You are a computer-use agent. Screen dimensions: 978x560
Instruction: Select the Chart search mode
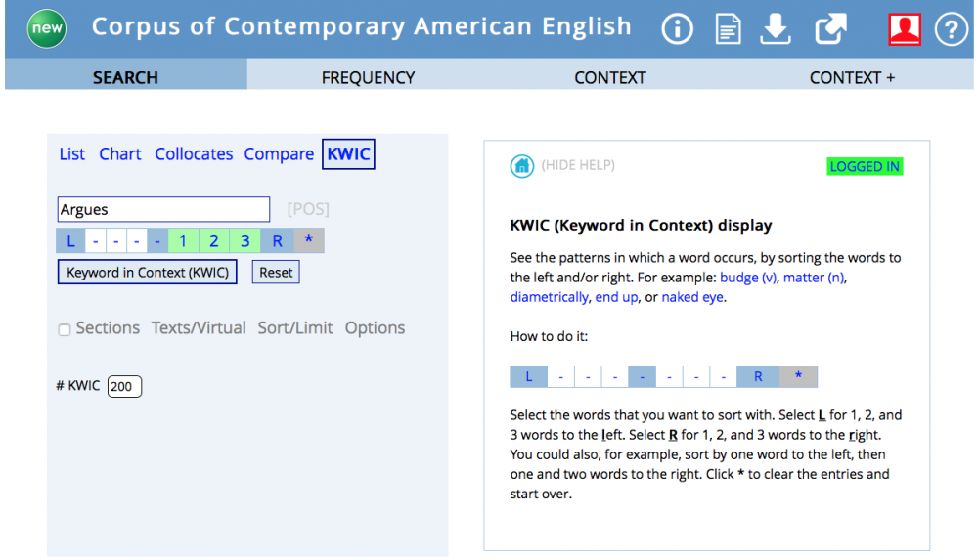[119, 154]
